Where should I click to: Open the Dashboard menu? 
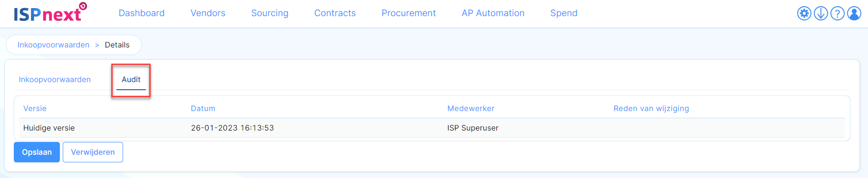[142, 13]
